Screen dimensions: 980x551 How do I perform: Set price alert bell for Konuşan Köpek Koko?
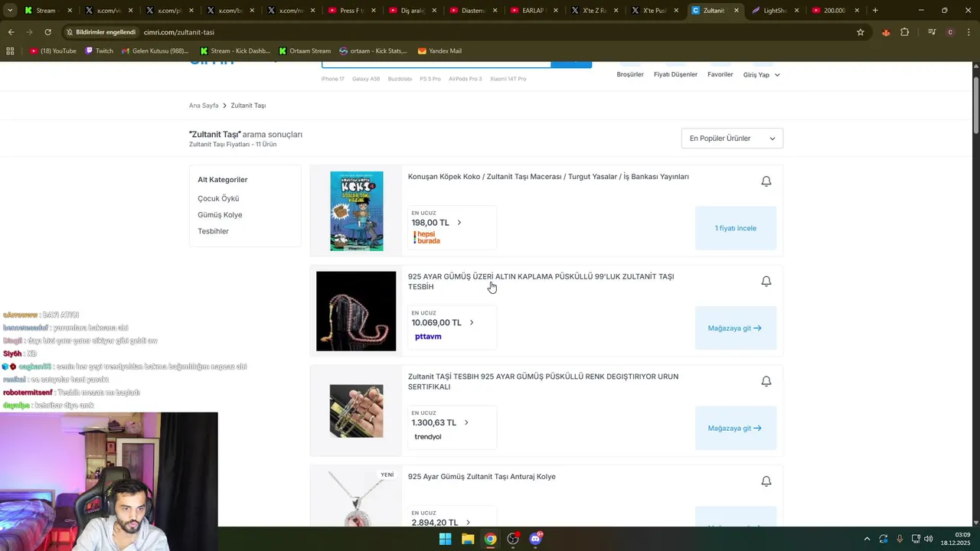tap(766, 181)
